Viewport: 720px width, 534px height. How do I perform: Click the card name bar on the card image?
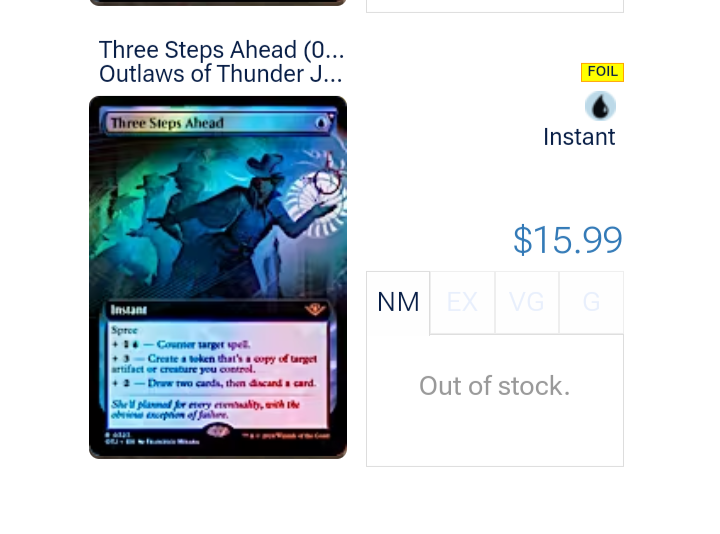[x=218, y=123]
